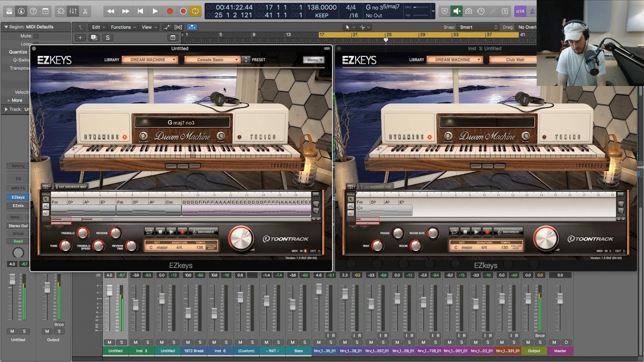Toggle the green metronome/speaker button
Image resolution: width=644 pixels, height=362 pixels.
457,11
